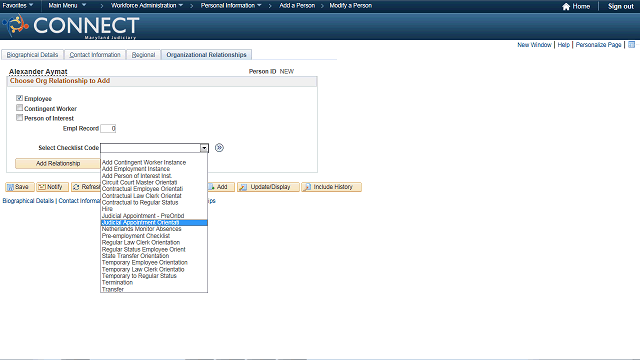The image size is (640, 360).
Task: Select Add Employment Instance option
Action: (x=154, y=169)
